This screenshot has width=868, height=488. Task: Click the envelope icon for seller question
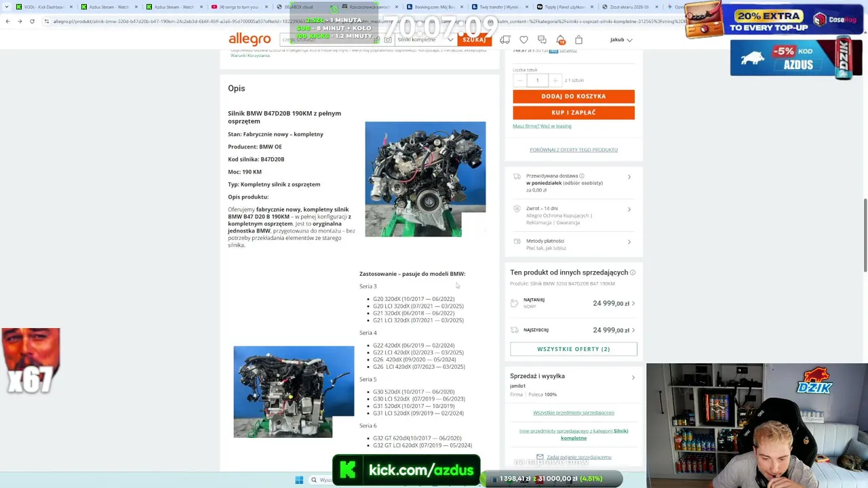(540, 457)
